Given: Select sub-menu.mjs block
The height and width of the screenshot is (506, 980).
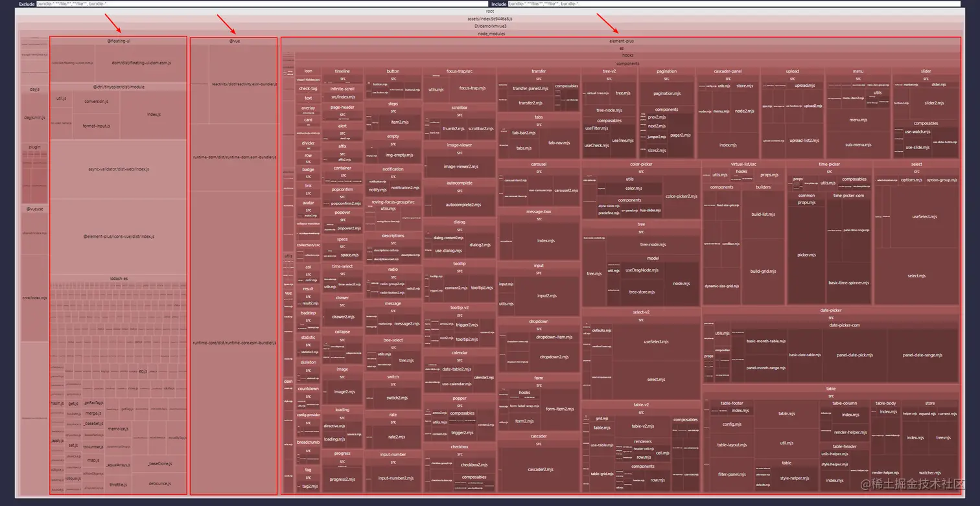Looking at the screenshot, I should tap(858, 145).
